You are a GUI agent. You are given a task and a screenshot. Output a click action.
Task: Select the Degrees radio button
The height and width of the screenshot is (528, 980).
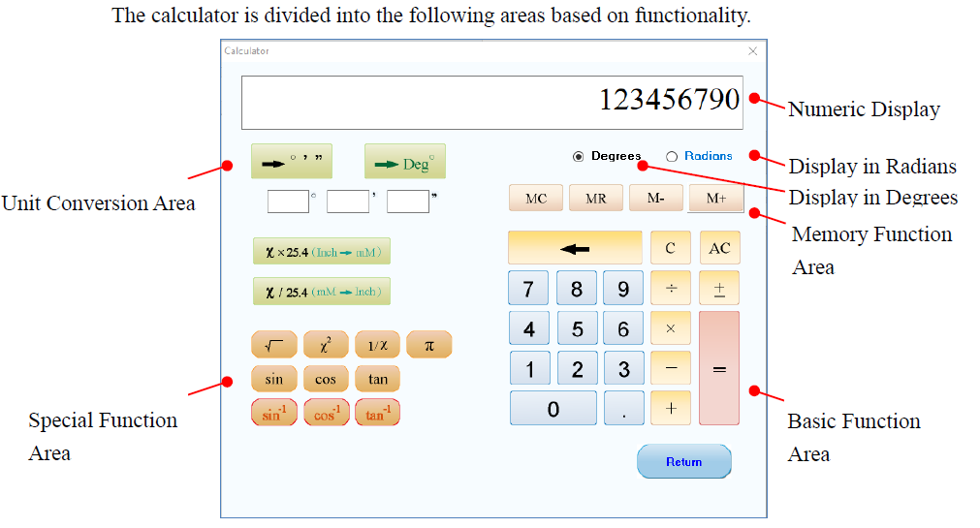578,156
